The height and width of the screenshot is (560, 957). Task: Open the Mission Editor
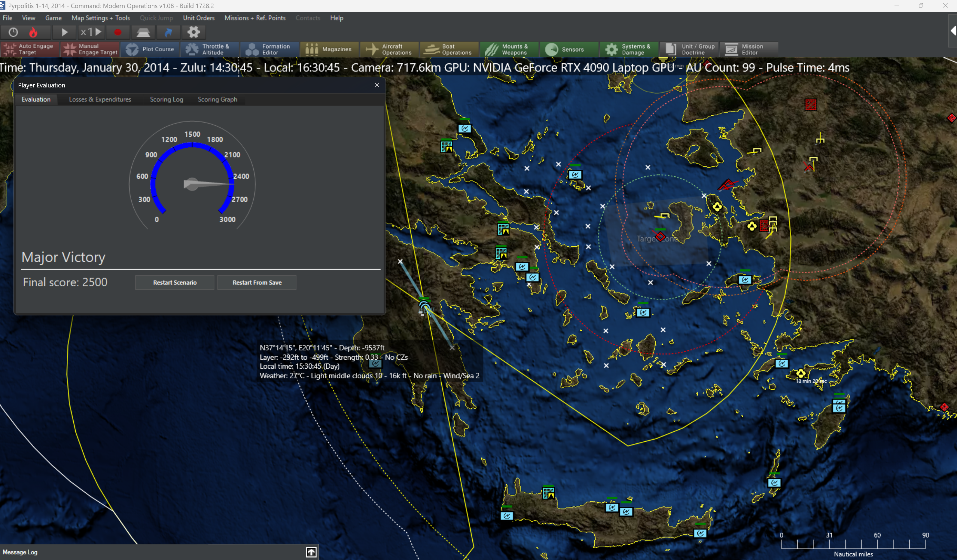[745, 49]
